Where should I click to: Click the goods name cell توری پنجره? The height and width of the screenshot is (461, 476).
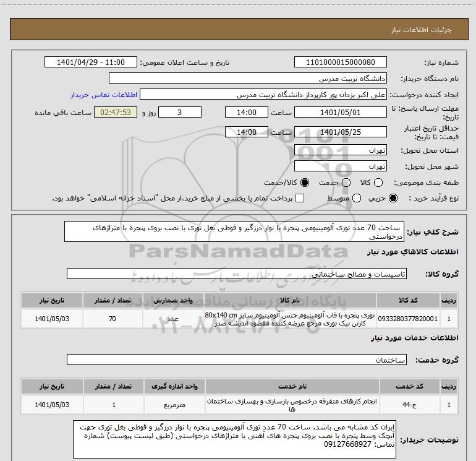click(290, 319)
